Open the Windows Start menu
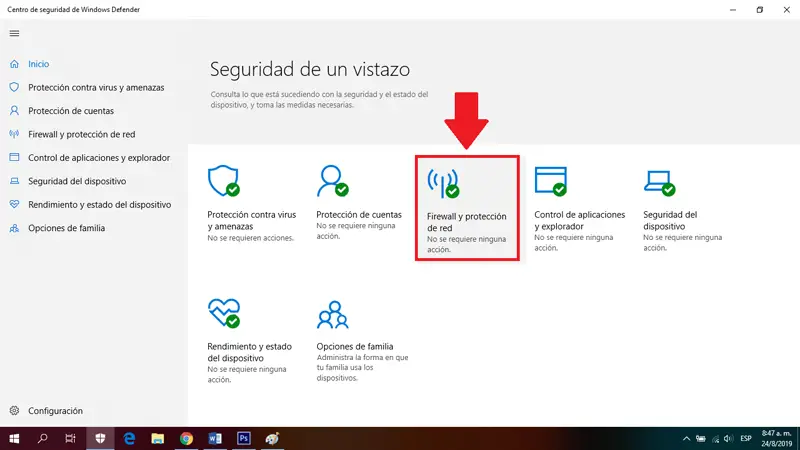 click(x=14, y=439)
